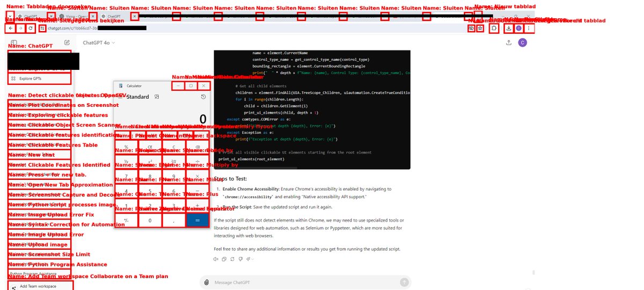Click the multiply key in Calculator
This screenshot has width=644, height=290.
coord(198,176)
